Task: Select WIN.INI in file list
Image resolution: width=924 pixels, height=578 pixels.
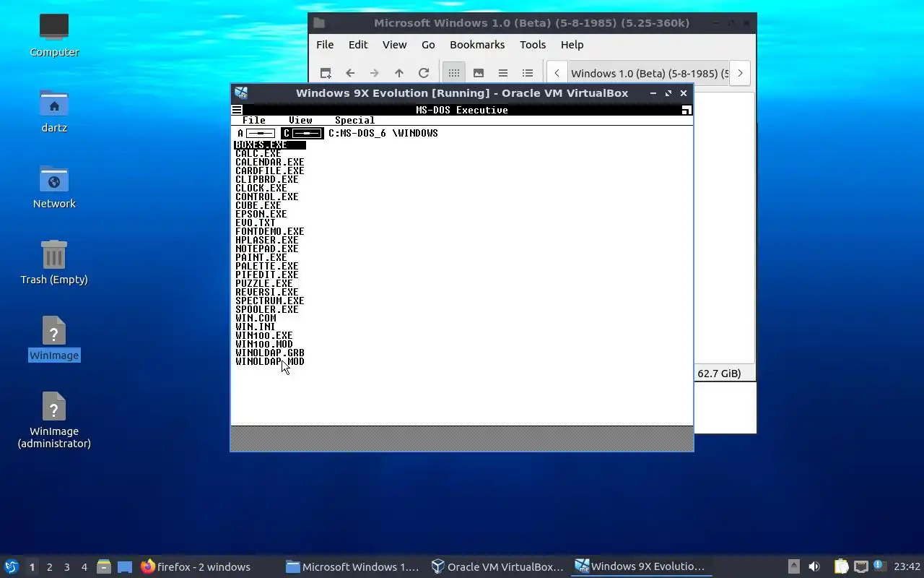Action: coord(255,327)
